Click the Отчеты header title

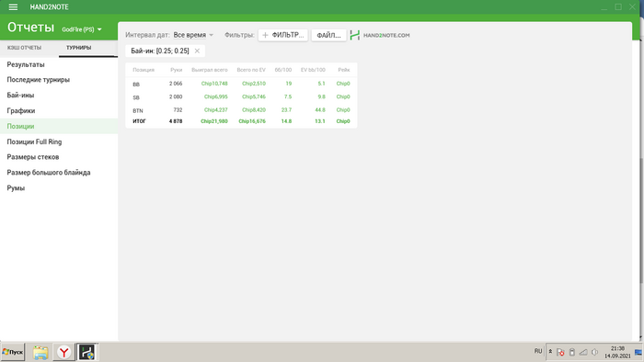[30, 28]
